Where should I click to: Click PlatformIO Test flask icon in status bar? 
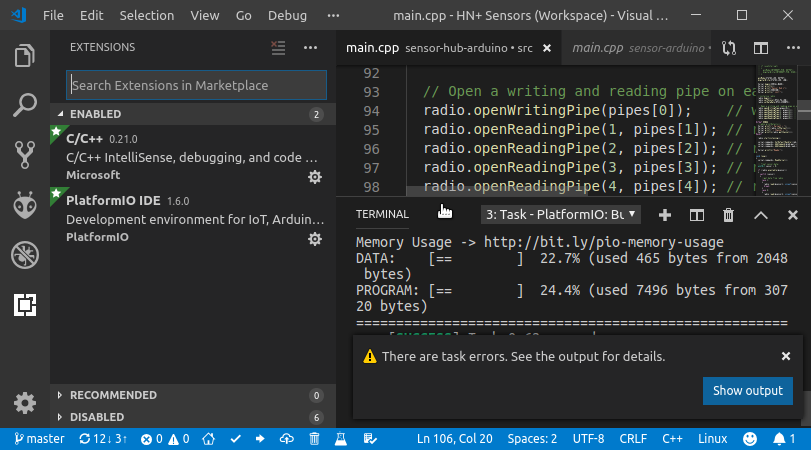340,439
